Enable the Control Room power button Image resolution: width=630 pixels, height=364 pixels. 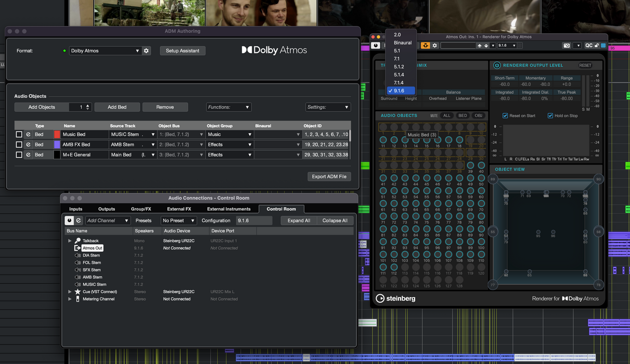coord(70,220)
